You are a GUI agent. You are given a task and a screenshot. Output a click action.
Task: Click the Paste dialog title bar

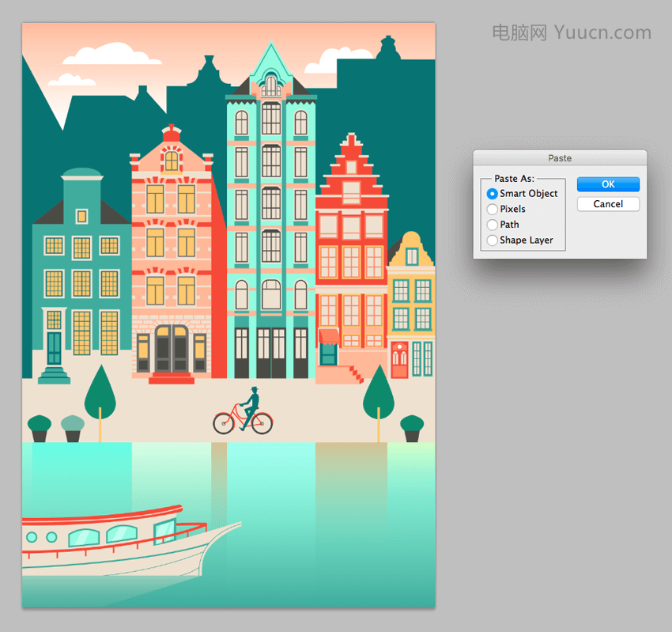[560, 157]
